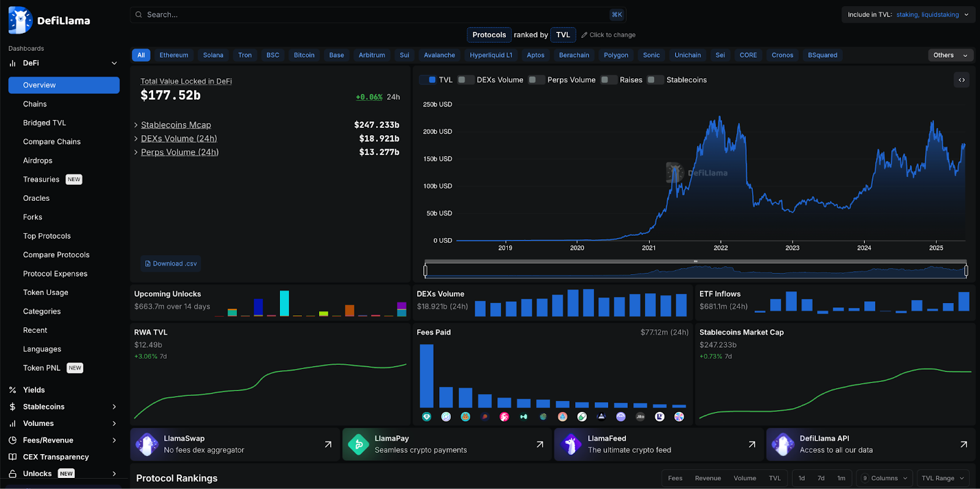This screenshot has height=489, width=980.
Task: Click last protocol icon under Fees Paid
Action: [x=679, y=417]
